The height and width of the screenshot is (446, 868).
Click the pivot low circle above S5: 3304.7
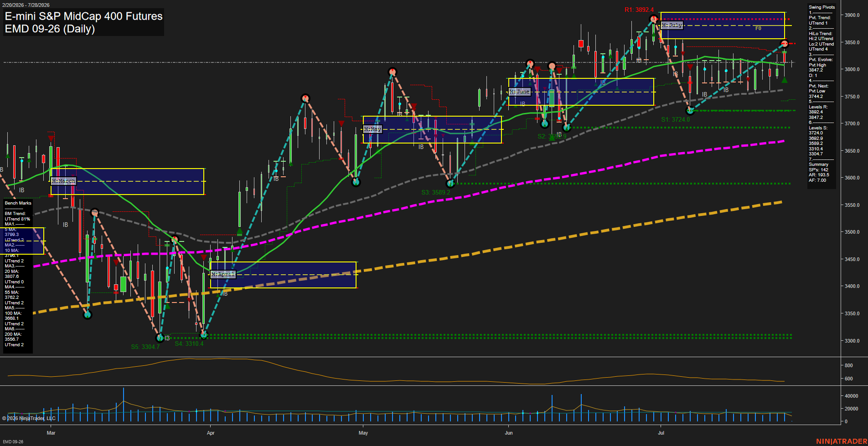160,338
